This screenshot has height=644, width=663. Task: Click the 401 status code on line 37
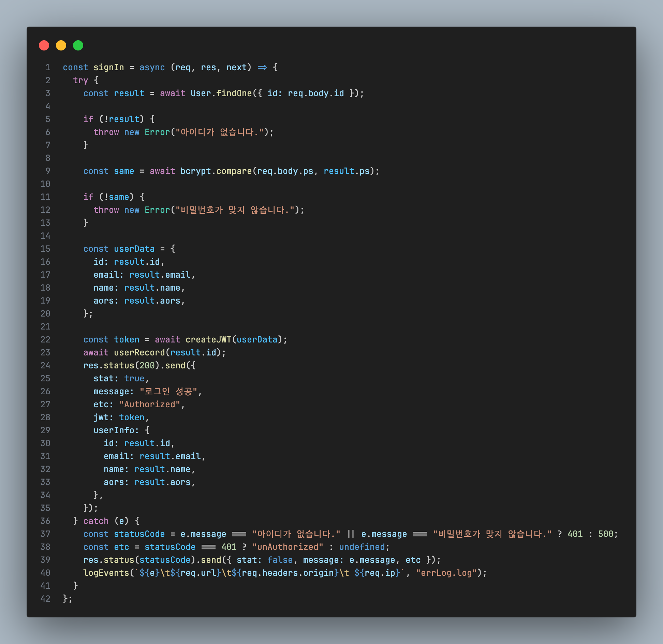(575, 534)
